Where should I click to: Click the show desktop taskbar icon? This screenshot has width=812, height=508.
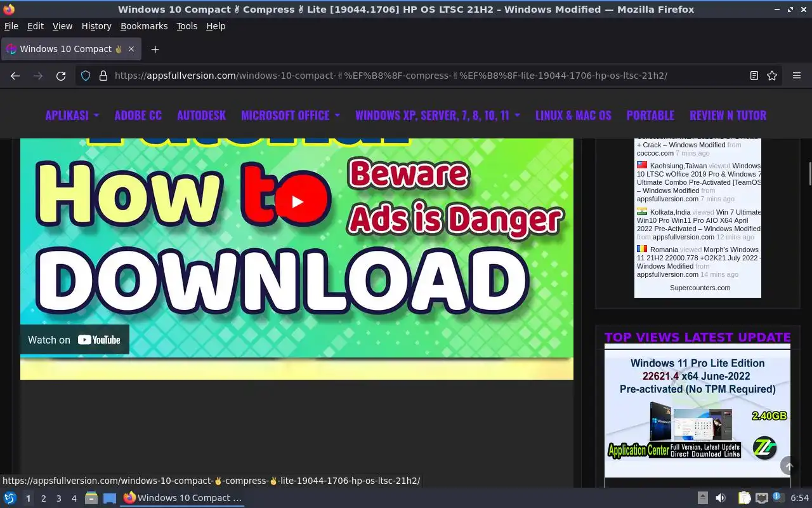click(110, 498)
